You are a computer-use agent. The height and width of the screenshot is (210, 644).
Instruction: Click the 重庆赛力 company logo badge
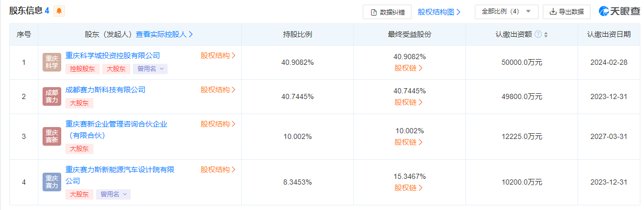pyautogui.click(x=52, y=182)
